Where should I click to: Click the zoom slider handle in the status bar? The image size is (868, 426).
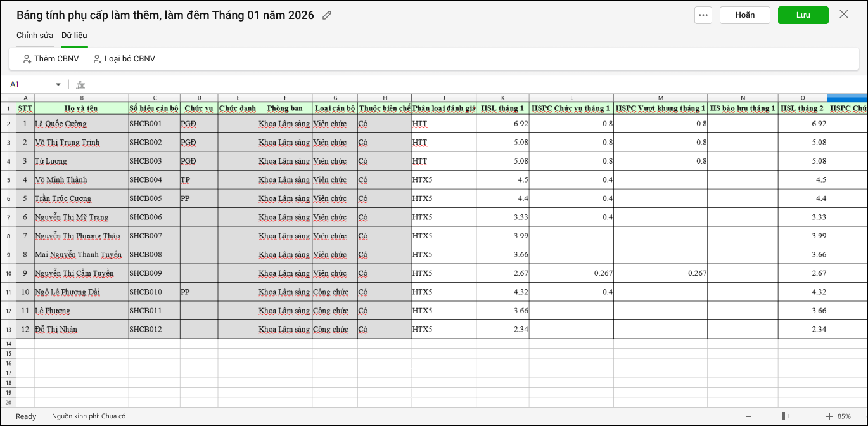click(784, 416)
